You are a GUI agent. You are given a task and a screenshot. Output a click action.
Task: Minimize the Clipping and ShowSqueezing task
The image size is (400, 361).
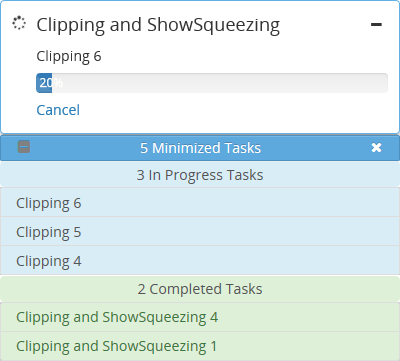coord(376,24)
